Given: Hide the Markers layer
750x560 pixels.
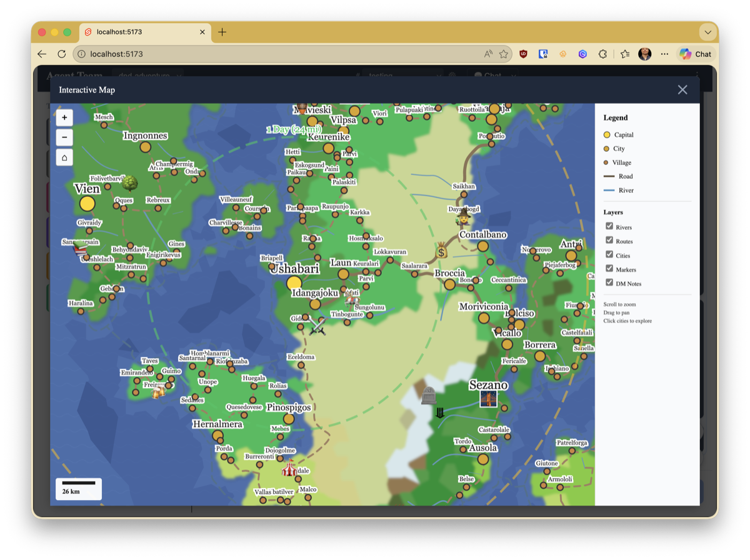Looking at the screenshot, I should point(609,269).
